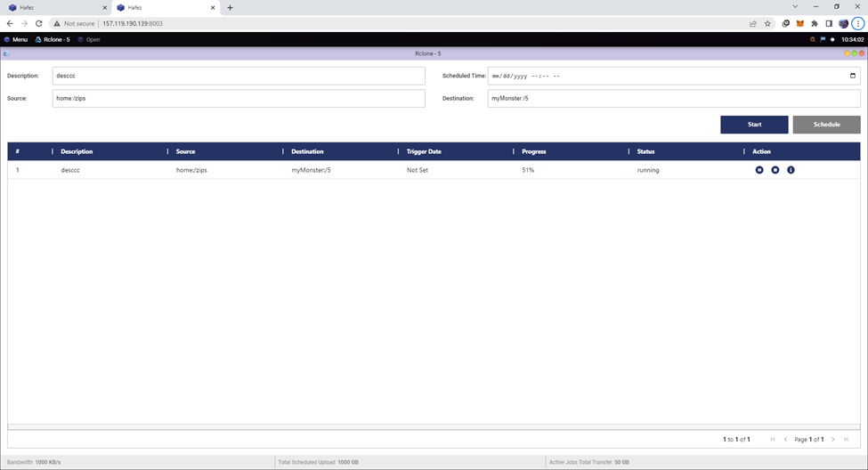Click the browser forward arrow

[x=24, y=23]
